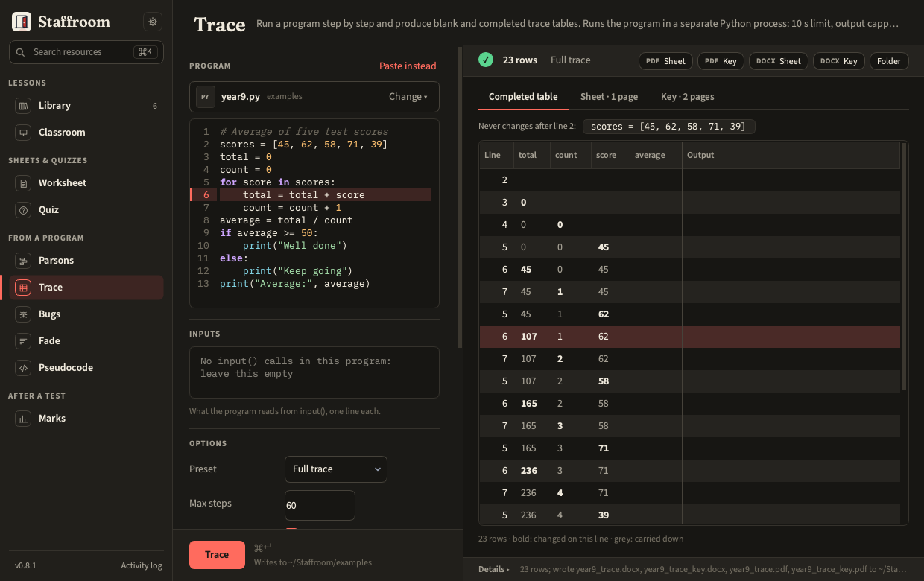Export the PDF Sheet

665,61
